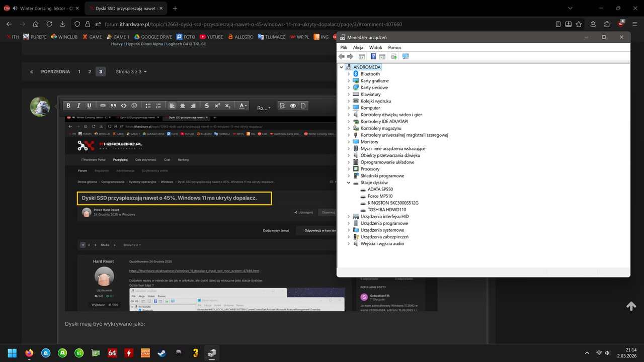Open the Steam icon on the taskbar
This screenshot has height=362, width=644.
(x=162, y=353)
